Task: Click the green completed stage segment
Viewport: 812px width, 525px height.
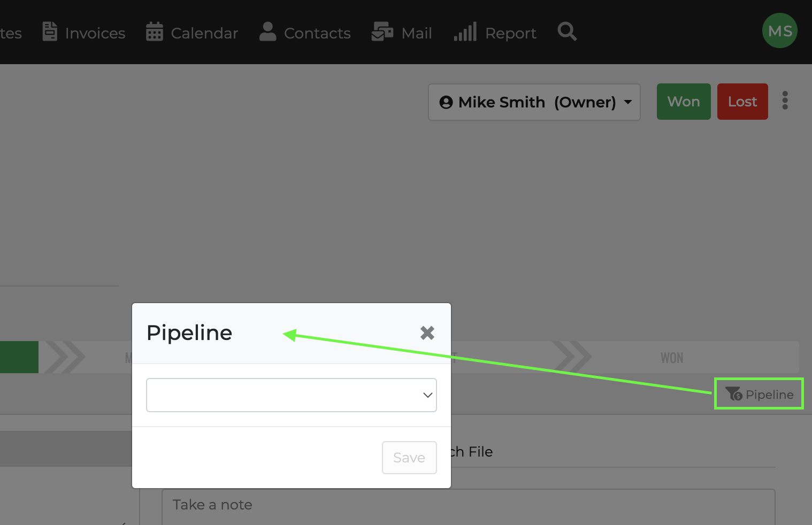Action: [x=19, y=357]
